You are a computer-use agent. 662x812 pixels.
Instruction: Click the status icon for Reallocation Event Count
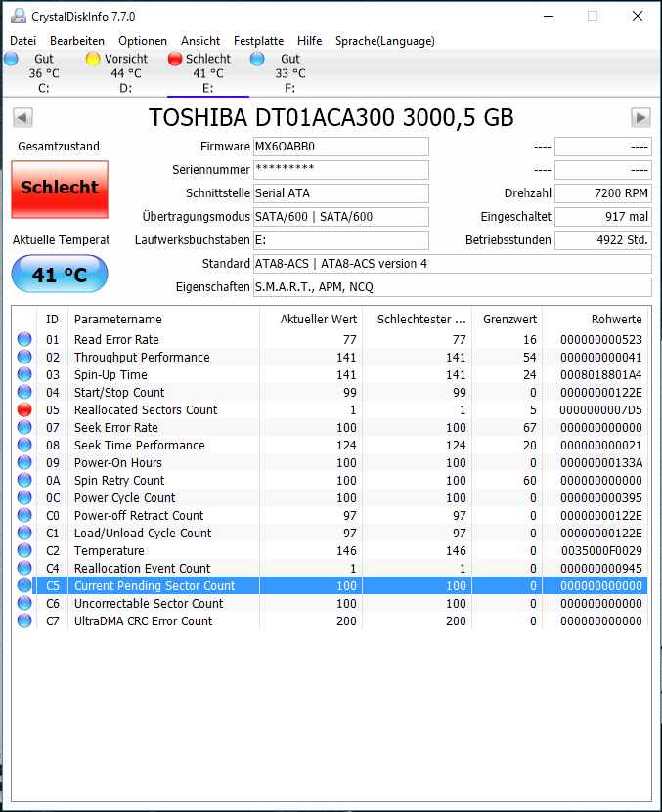tap(24, 568)
